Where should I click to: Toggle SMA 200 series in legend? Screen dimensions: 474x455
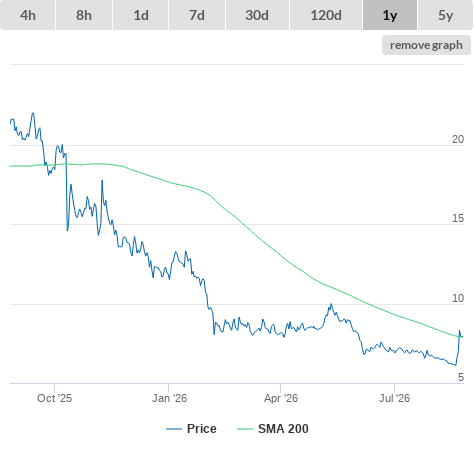tap(283, 429)
